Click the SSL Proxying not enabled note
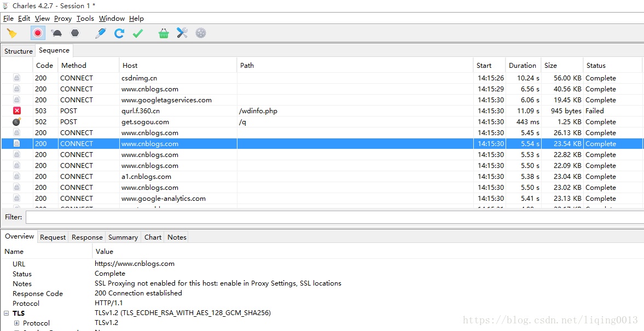Screen dimensions: 644x331 218,283
